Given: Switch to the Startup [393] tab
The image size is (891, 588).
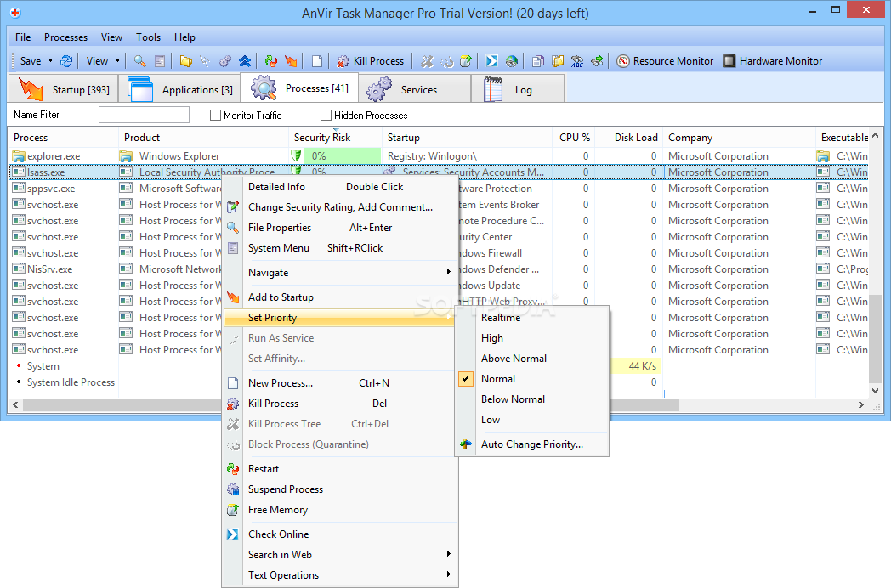Looking at the screenshot, I should pos(63,89).
